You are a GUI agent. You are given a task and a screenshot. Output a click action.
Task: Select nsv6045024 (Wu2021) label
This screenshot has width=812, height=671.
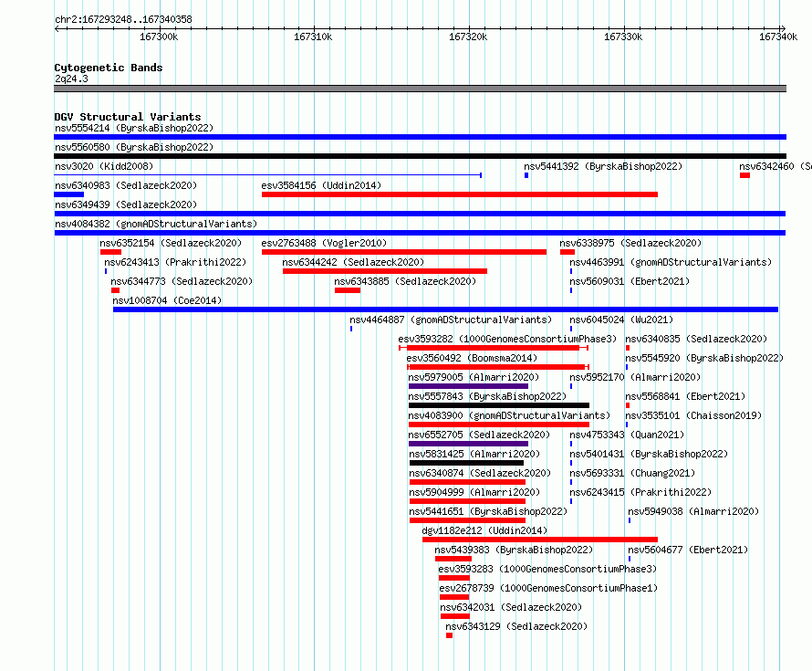click(621, 320)
